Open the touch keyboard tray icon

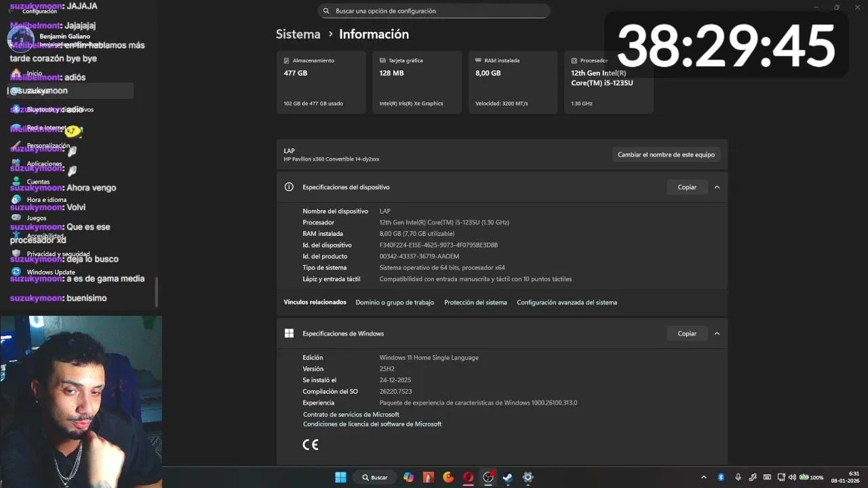[767, 477]
